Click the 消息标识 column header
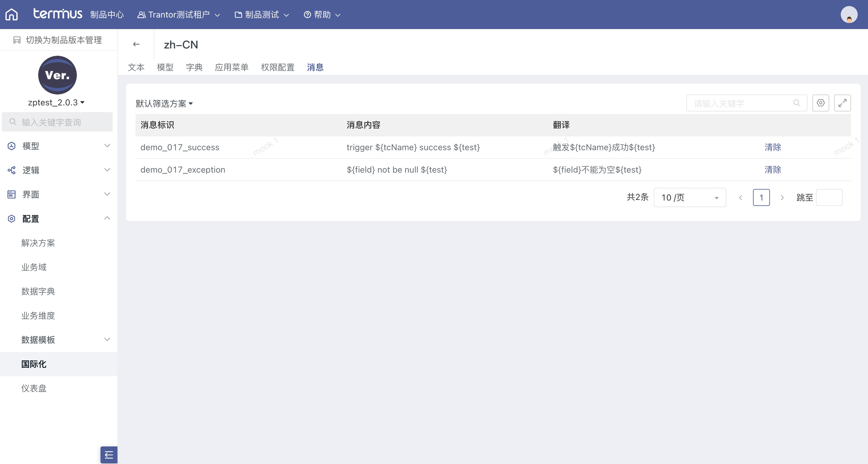The image size is (868, 464). coord(157,125)
